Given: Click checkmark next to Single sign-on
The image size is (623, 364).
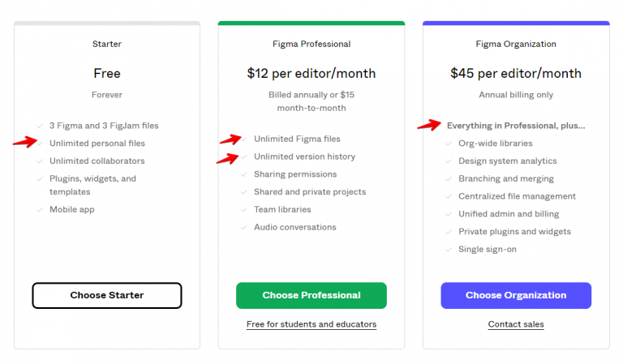Looking at the screenshot, I should (449, 250).
